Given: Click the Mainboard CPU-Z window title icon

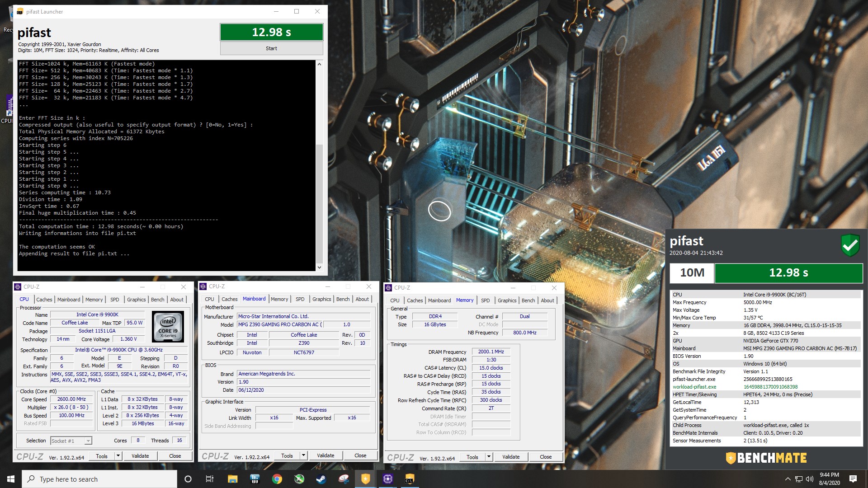Looking at the screenshot, I should pos(203,286).
